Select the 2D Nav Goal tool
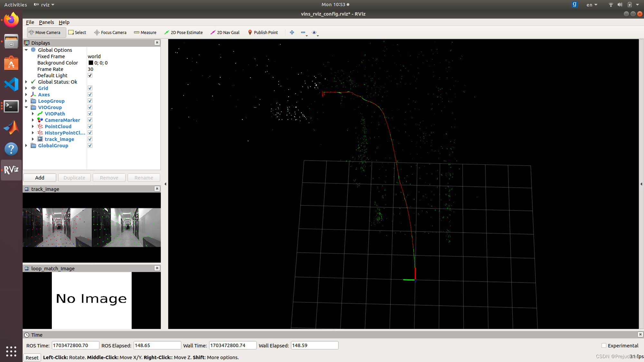 pos(226,32)
